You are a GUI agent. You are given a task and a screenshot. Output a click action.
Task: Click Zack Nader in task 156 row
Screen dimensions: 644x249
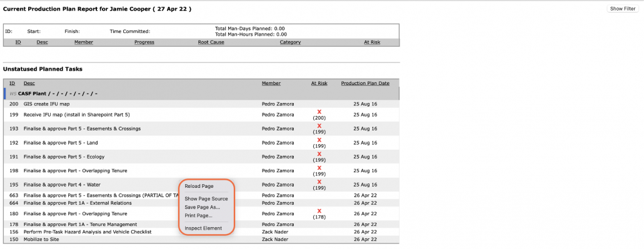click(x=275, y=232)
